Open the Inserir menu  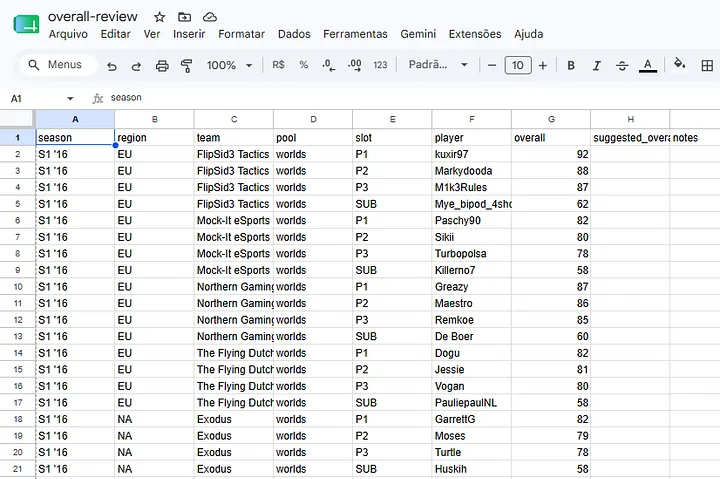[x=189, y=34]
